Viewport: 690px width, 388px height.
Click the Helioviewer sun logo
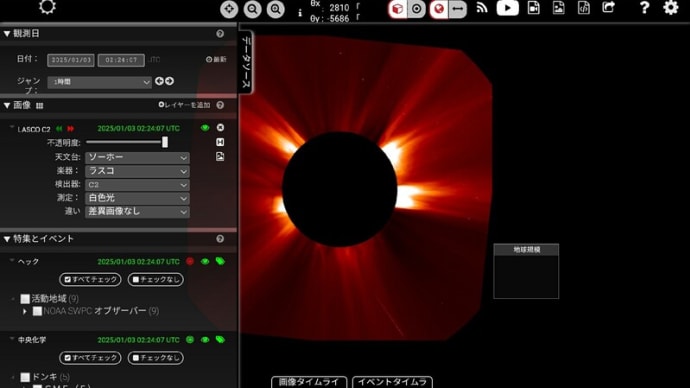click(x=48, y=7)
